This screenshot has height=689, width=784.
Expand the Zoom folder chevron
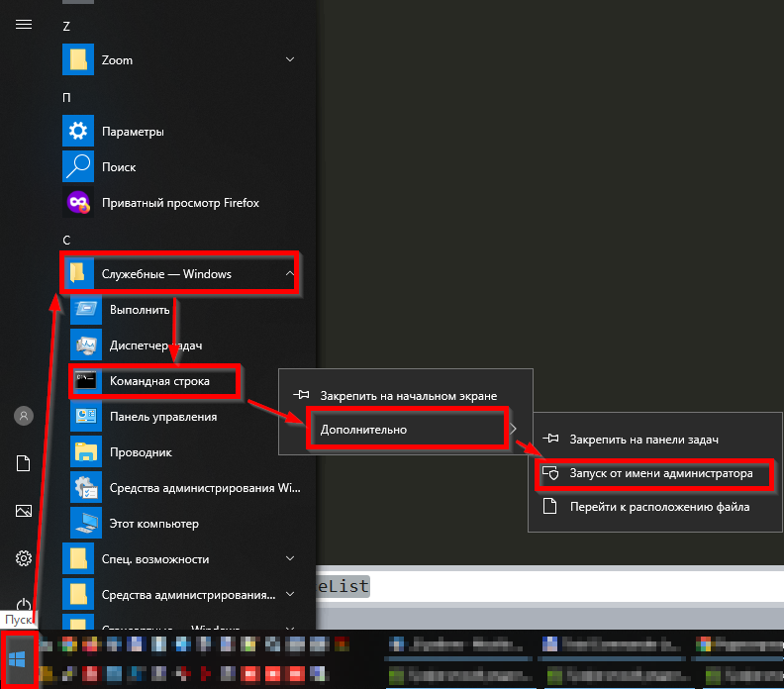(290, 59)
